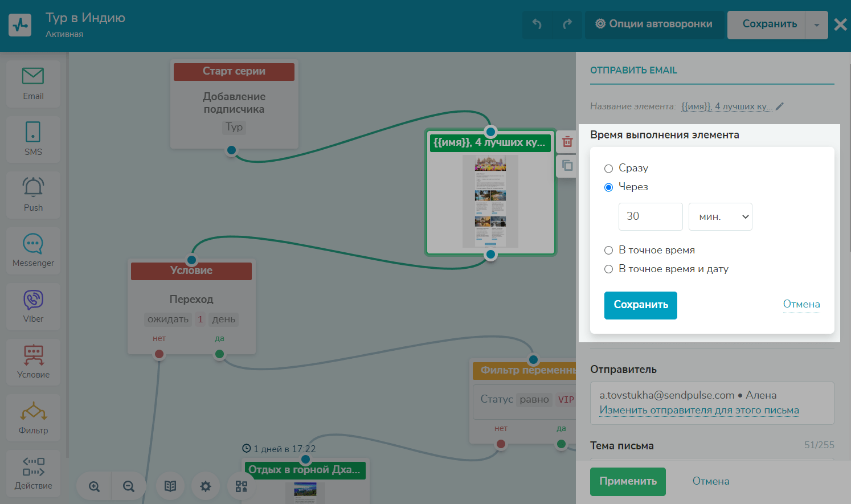Add a Push notification element
This screenshot has width=851, height=504.
pos(33,194)
